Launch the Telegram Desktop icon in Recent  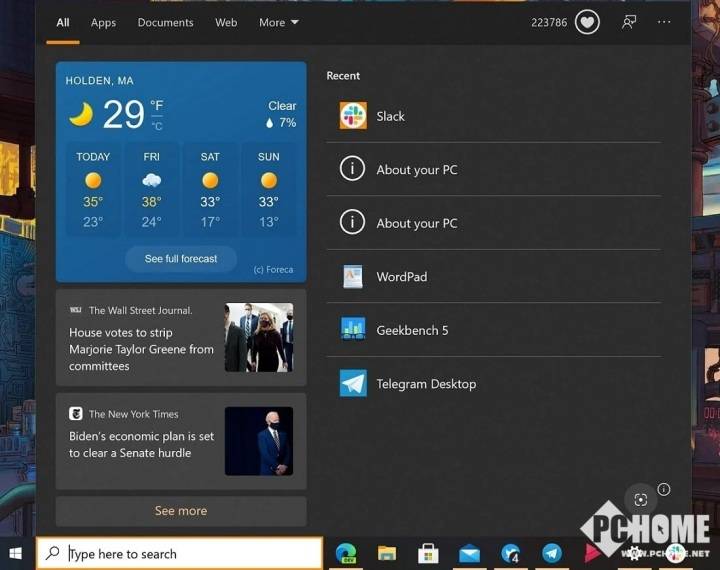(353, 383)
